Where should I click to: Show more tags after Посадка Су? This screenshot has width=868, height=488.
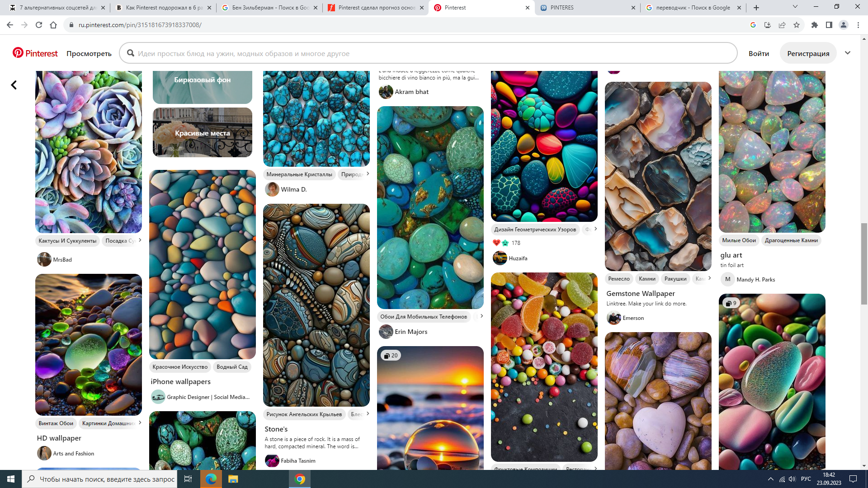tap(140, 240)
